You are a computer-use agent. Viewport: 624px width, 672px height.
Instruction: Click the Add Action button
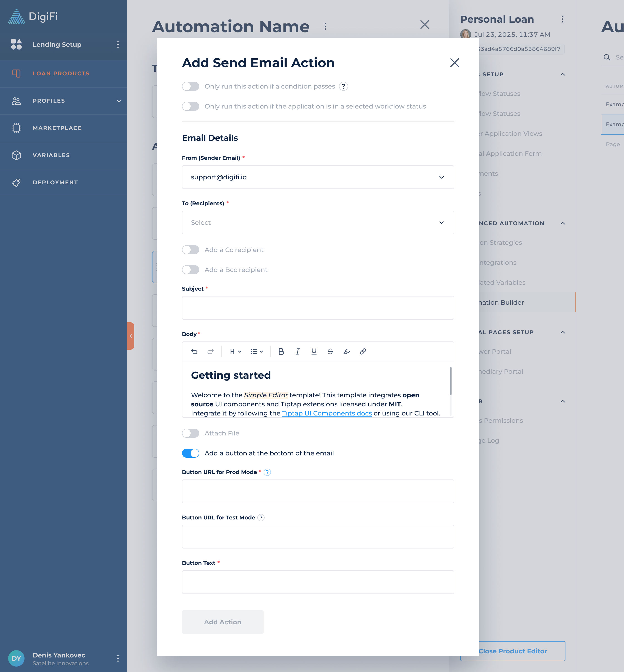click(223, 622)
